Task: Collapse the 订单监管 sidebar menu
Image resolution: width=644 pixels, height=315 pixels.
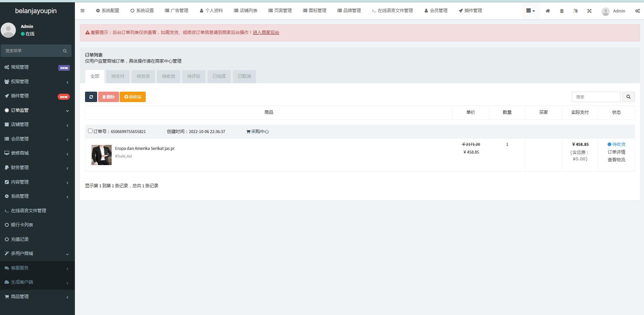Action: click(37, 110)
